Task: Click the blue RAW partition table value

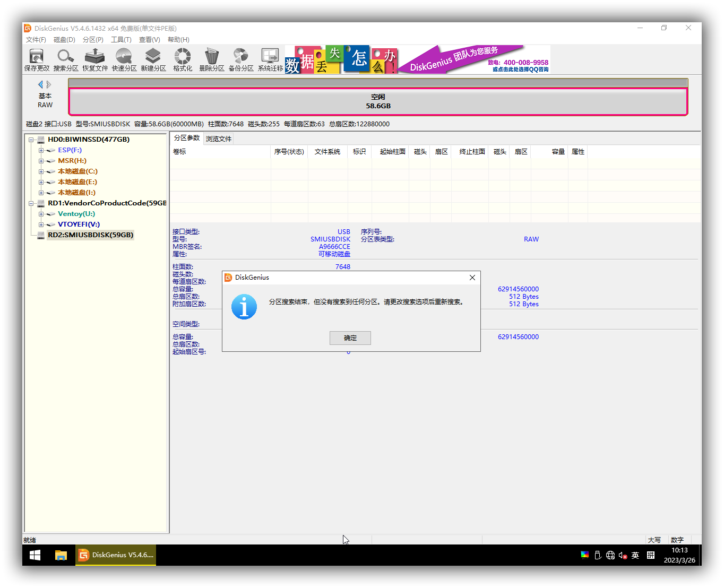Action: pyautogui.click(x=531, y=239)
